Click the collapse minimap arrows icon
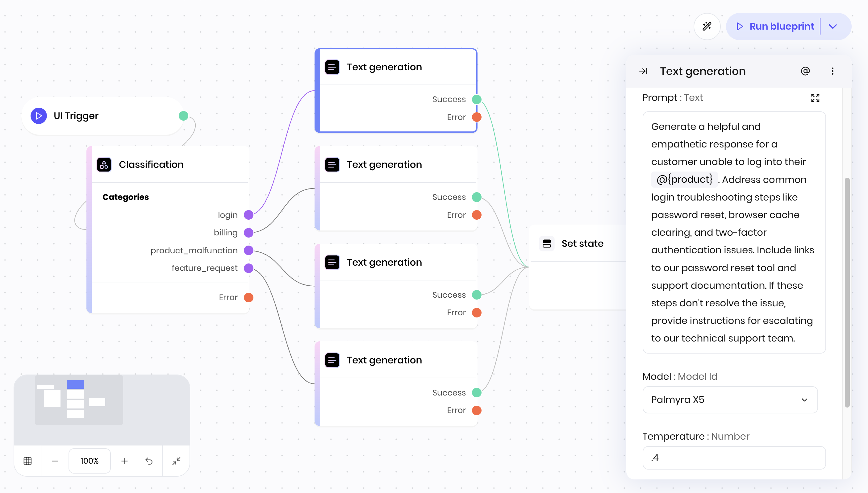Image resolution: width=868 pixels, height=493 pixels. pyautogui.click(x=176, y=461)
